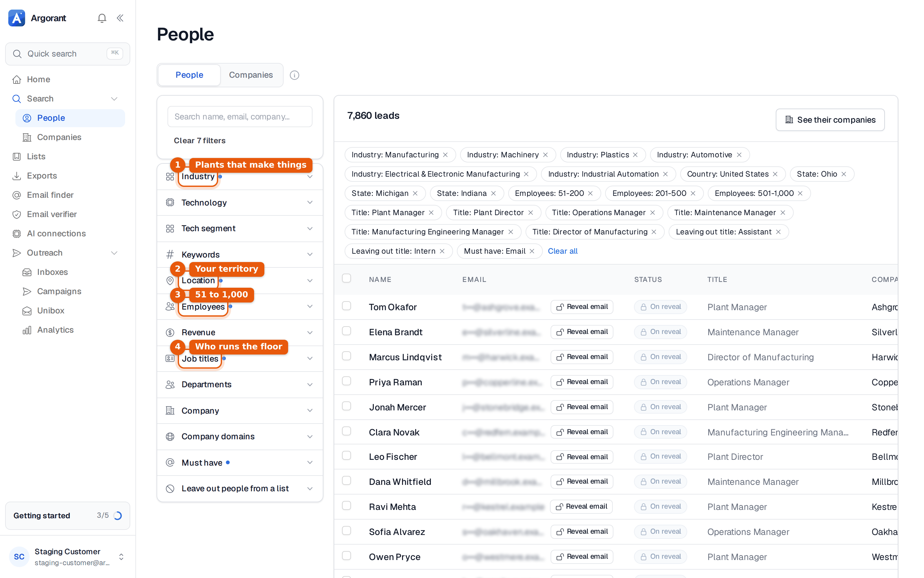Click the Clear all link
The width and height of the screenshot is (924, 578).
click(x=562, y=251)
